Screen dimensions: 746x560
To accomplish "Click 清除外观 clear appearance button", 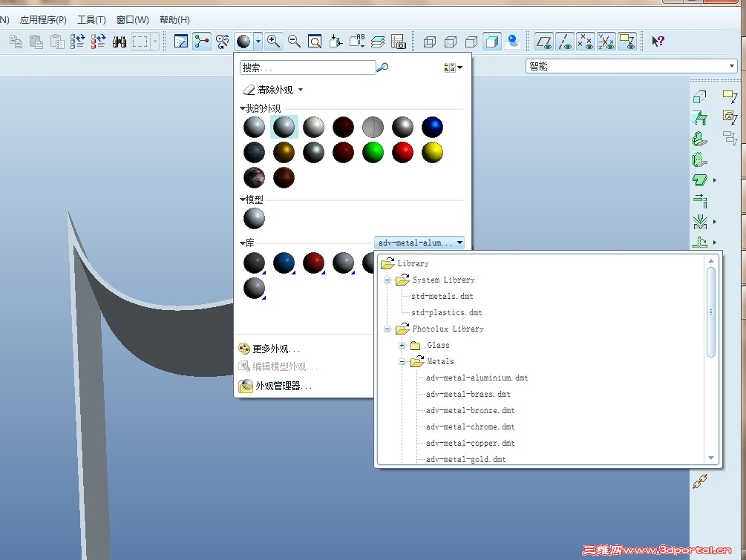I will (268, 89).
